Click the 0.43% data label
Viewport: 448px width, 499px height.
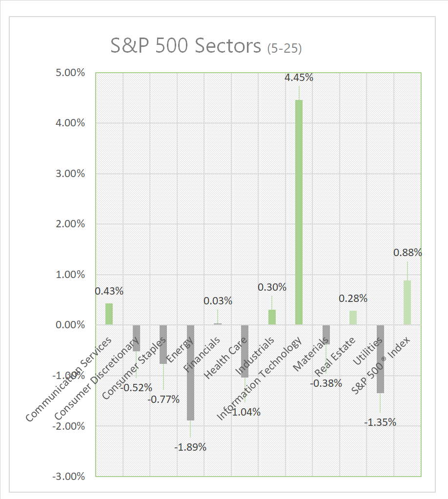[x=109, y=291]
